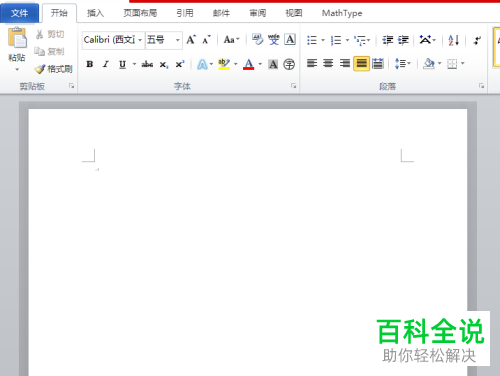The width and height of the screenshot is (500, 376).
Task: Open the font color dropdown arrow
Action: (260, 64)
